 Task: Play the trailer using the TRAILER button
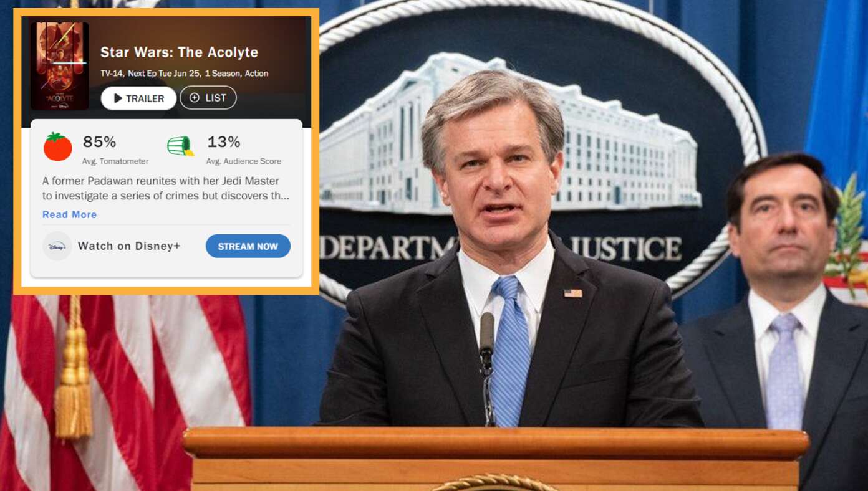[x=138, y=98]
